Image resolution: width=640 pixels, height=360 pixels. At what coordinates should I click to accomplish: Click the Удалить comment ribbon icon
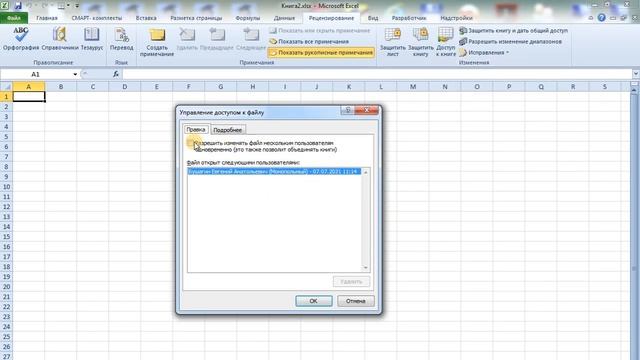pos(187,39)
